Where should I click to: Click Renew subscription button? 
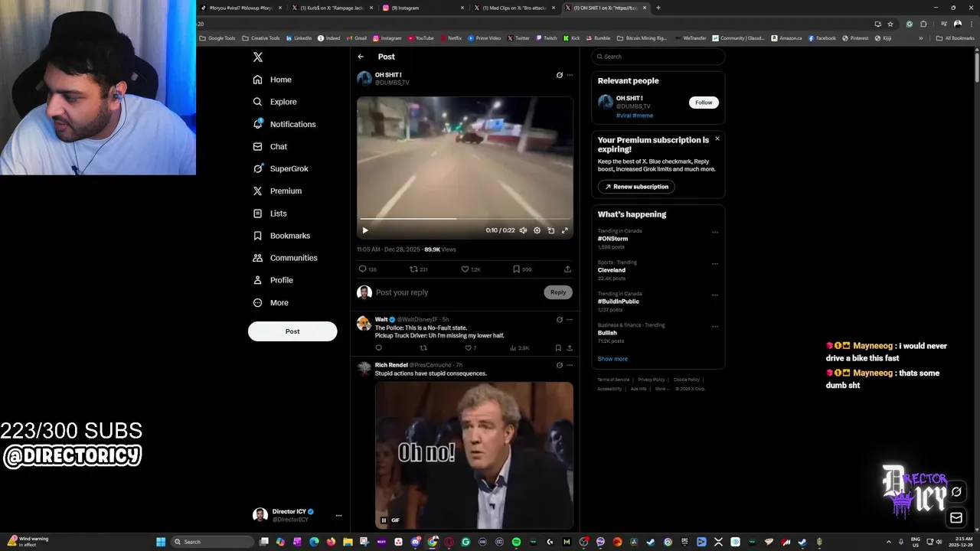636,187
